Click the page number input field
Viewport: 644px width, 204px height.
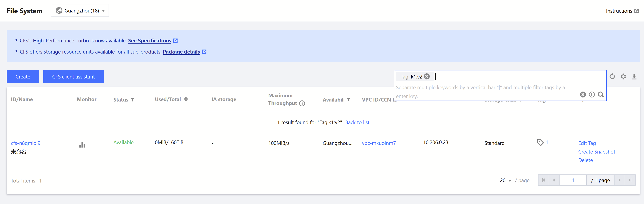pos(573,180)
